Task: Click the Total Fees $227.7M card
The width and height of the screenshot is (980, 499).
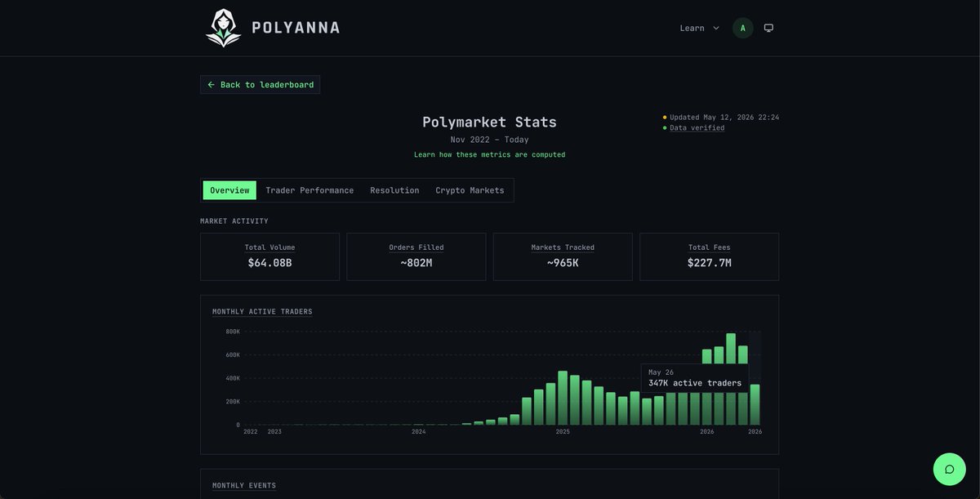Action: (709, 256)
